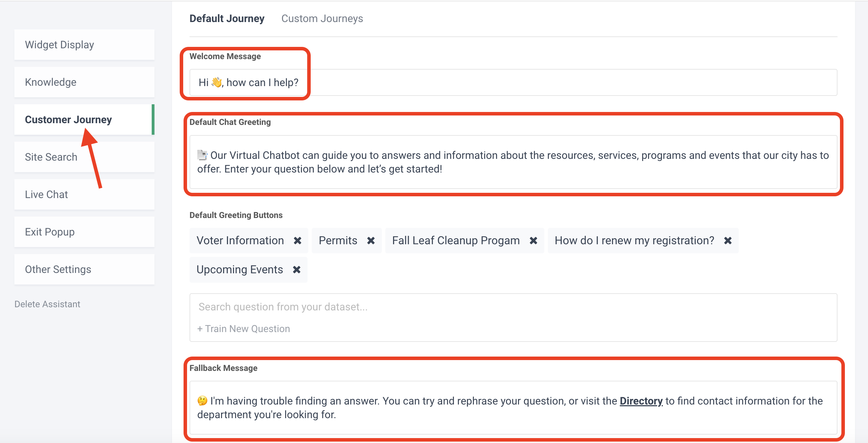The width and height of the screenshot is (868, 443).
Task: Remove the Voter Information greeting button
Action: click(x=297, y=241)
